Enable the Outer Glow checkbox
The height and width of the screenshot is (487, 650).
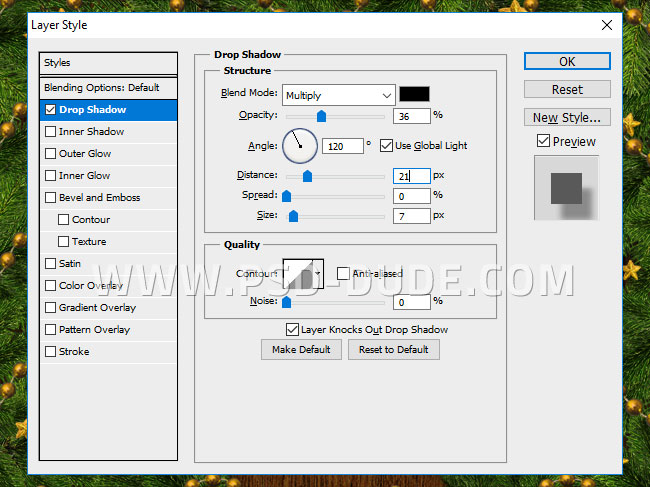(51, 154)
